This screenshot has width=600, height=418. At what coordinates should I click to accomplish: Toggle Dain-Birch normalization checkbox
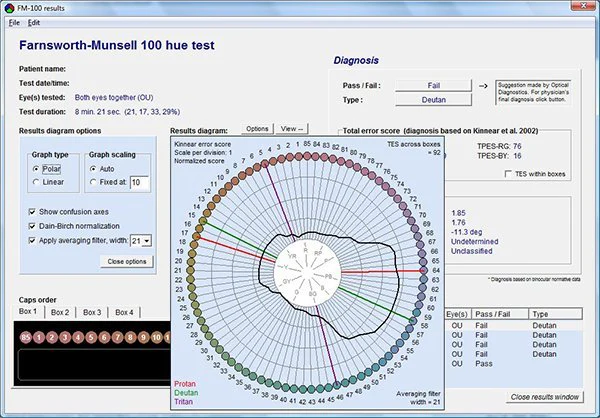pyautogui.click(x=32, y=226)
